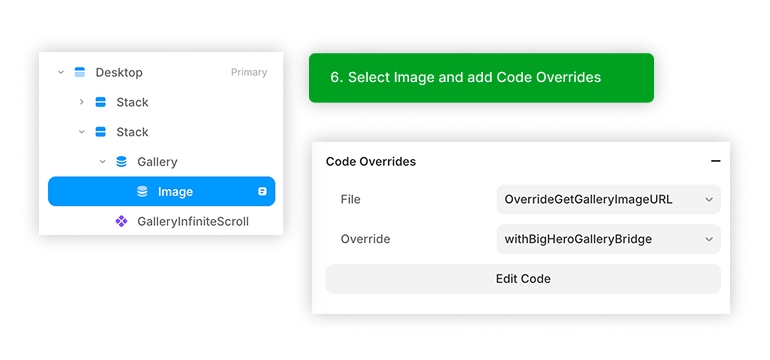The height and width of the screenshot is (360, 770).
Task: Click the Desktop breakpoint frame icon
Action: coord(80,72)
